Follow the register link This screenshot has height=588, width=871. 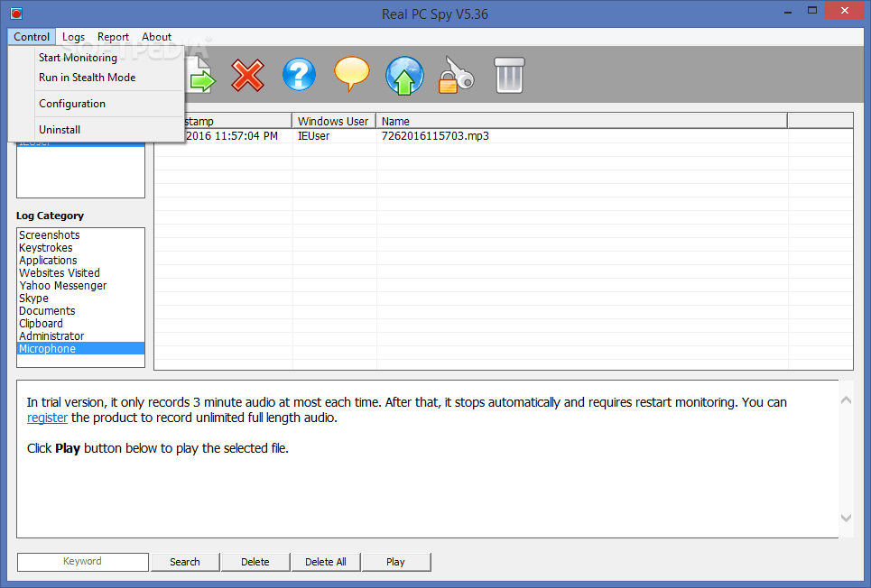click(47, 418)
